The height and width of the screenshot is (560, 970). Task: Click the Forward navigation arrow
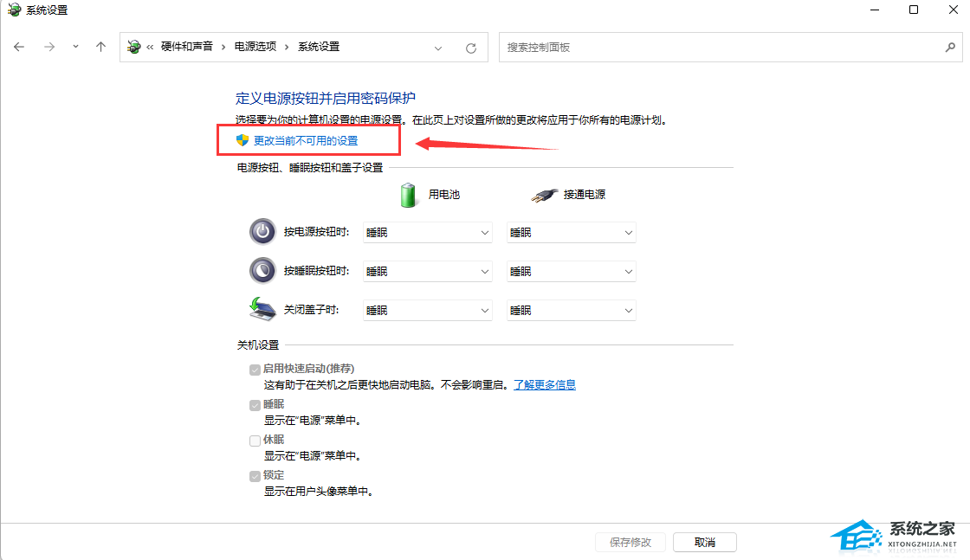49,47
